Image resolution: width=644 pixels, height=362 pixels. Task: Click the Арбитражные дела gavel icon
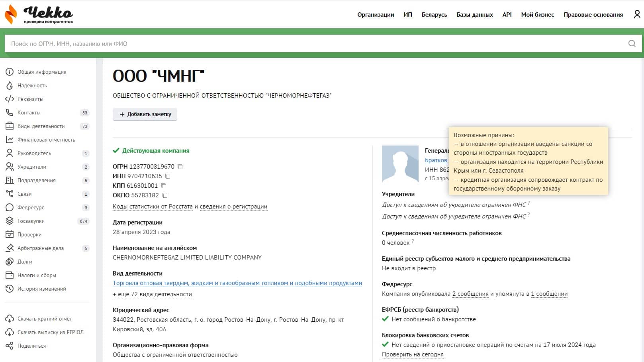(x=10, y=248)
